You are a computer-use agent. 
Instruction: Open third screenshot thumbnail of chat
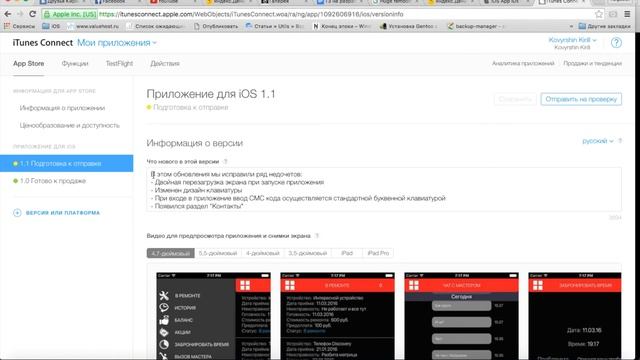tap(462, 316)
